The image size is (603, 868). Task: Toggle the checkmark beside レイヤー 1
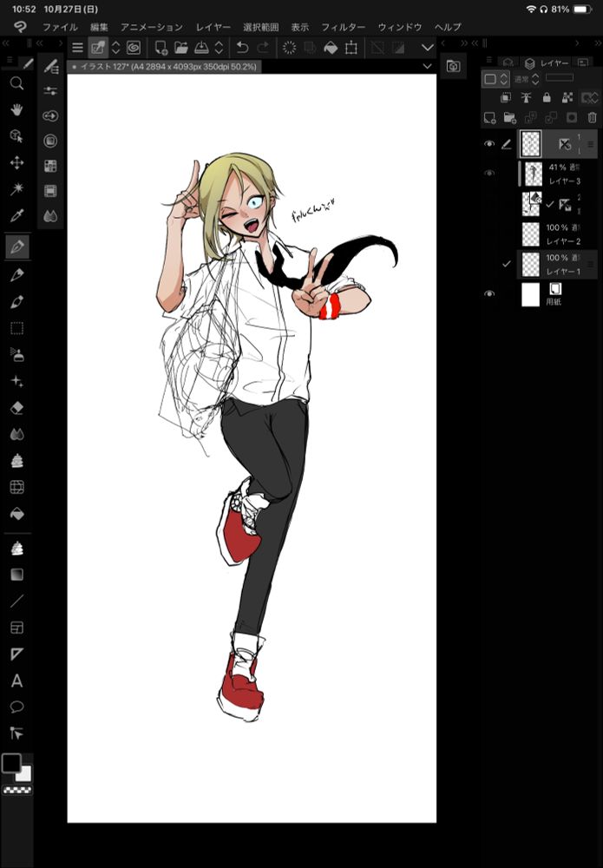(x=506, y=265)
